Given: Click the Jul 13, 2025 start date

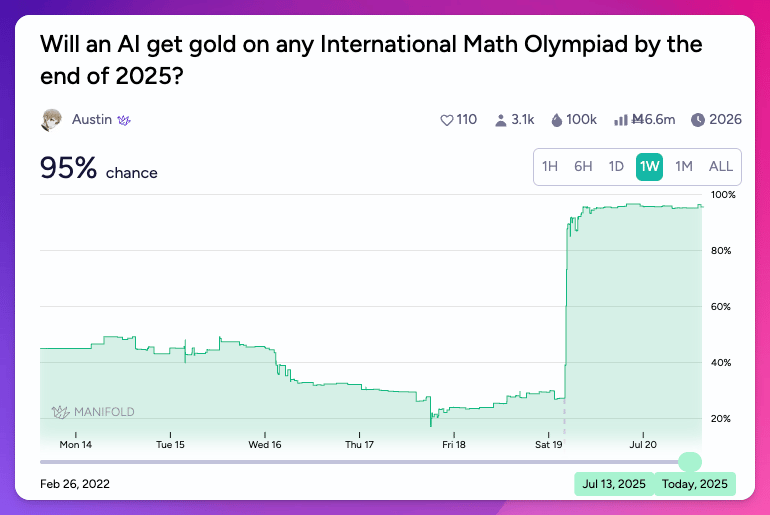Looking at the screenshot, I should (x=613, y=484).
